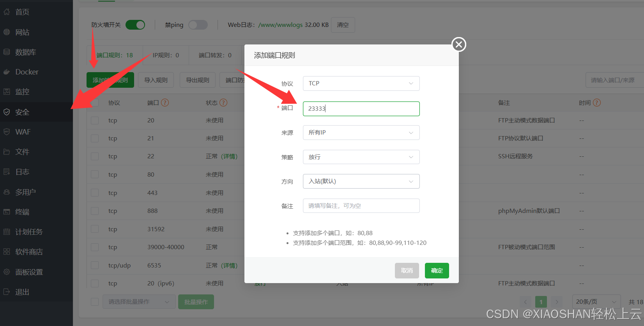
Task: Open 详情 link for port 22
Action: tap(229, 156)
